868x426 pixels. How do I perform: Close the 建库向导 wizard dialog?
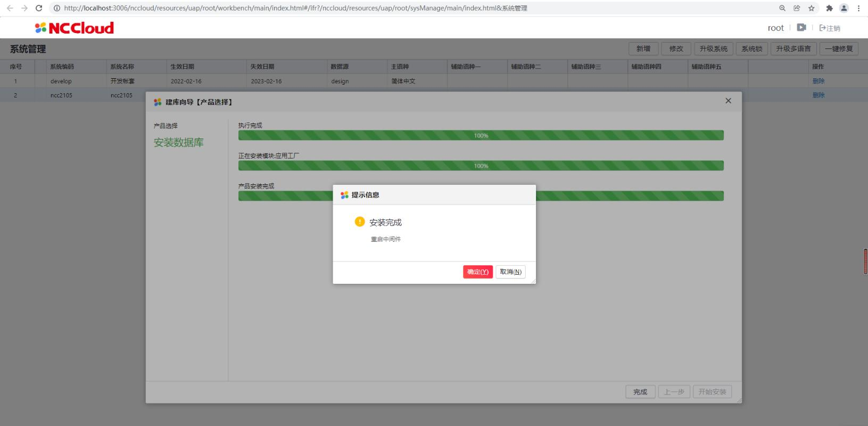pos(728,101)
